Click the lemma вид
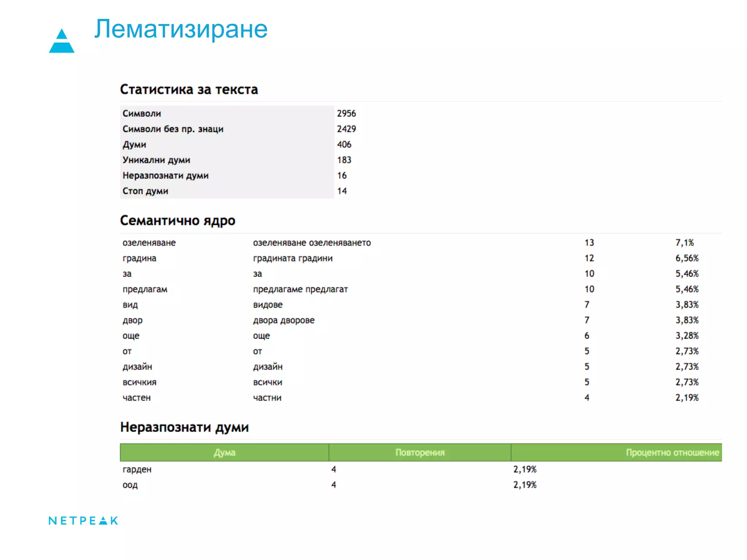Screen dimensions: 747x560 130,305
